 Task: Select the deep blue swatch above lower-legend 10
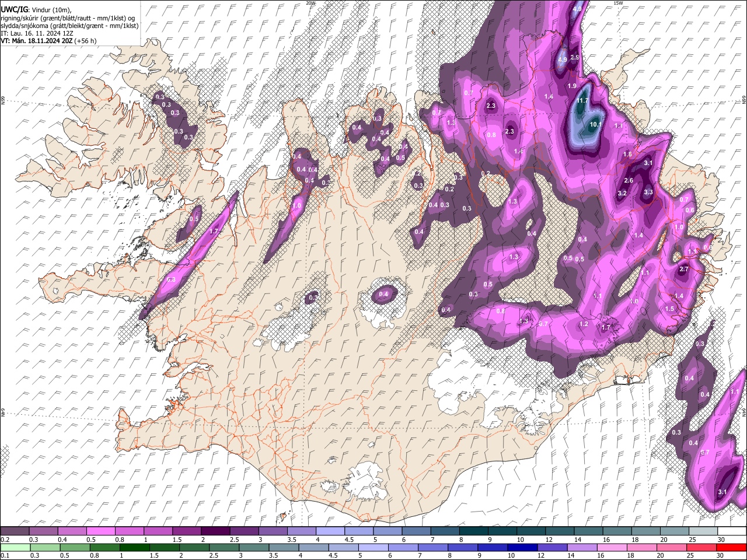[x=522, y=547]
